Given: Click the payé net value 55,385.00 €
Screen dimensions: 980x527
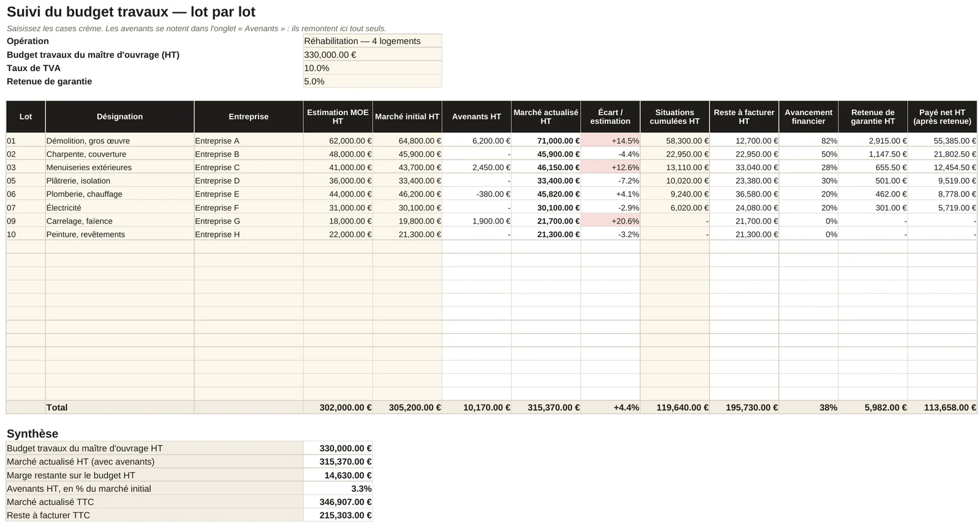Looking at the screenshot, I should (942, 141).
